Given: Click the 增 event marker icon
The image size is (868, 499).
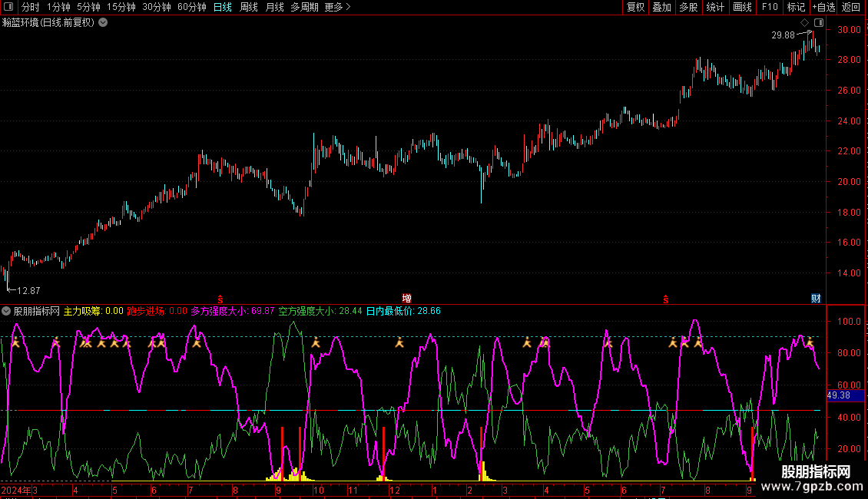Looking at the screenshot, I should pyautogui.click(x=406, y=298).
